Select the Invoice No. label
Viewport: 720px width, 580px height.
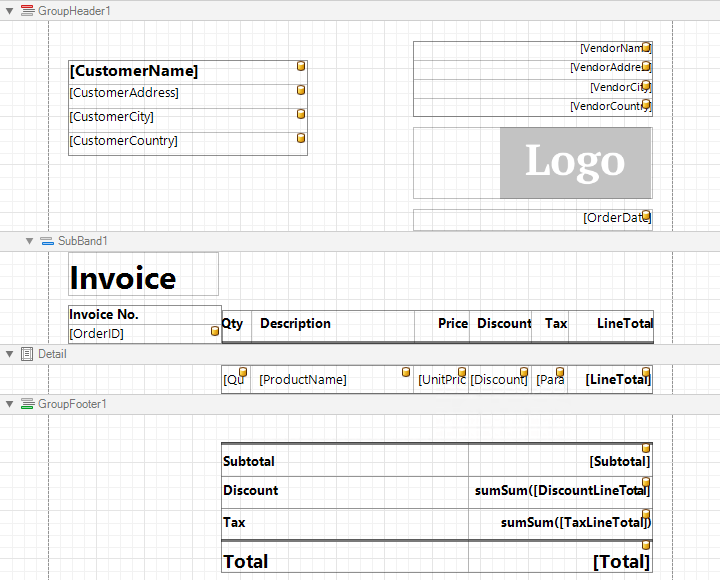pyautogui.click(x=144, y=314)
